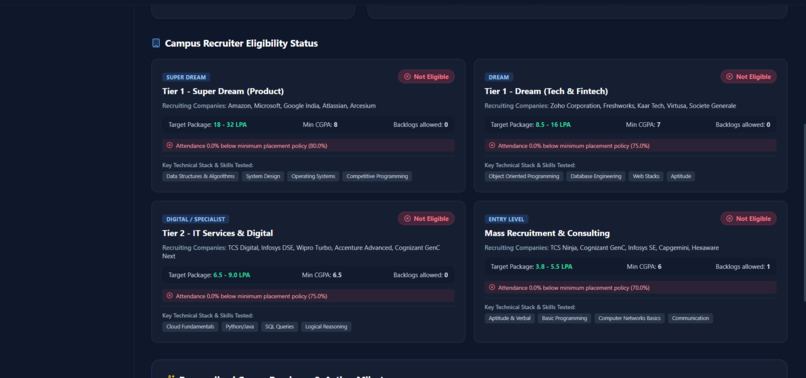Viewport: 806px width, 378px height.
Task: Select the Tier 1 - Super Dream (Product) heading
Action: pos(223,91)
